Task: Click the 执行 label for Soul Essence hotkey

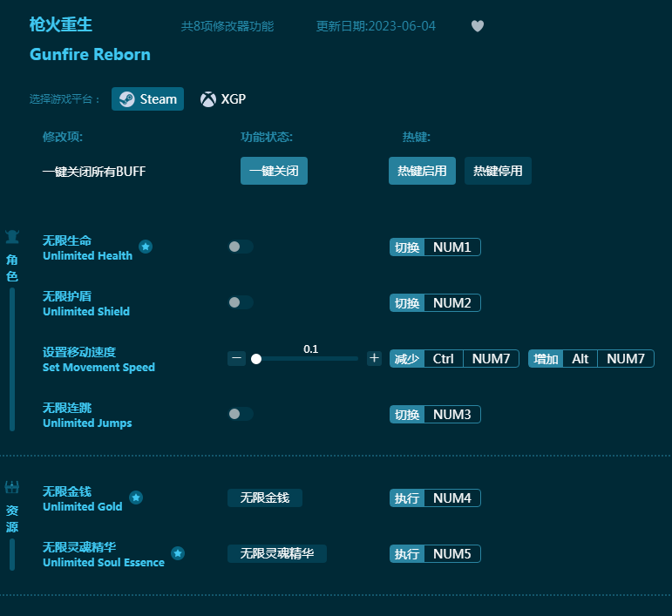Action: click(x=407, y=553)
